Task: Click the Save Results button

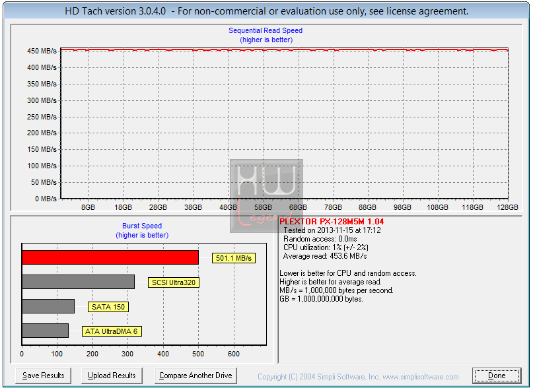Action: point(43,376)
